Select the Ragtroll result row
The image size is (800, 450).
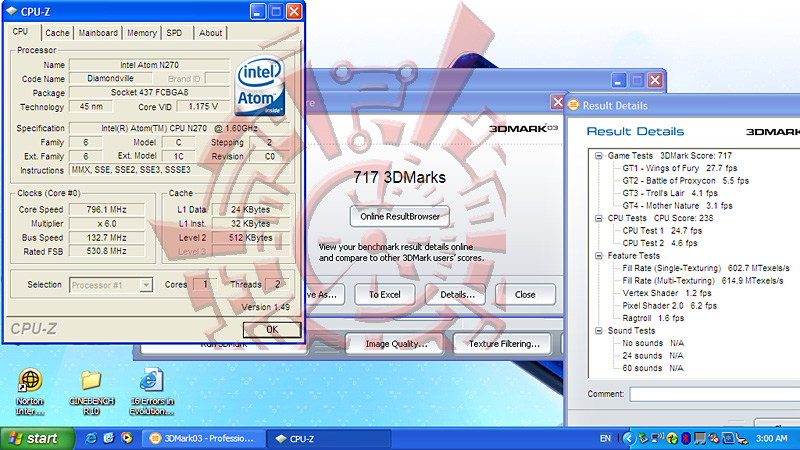[653, 318]
